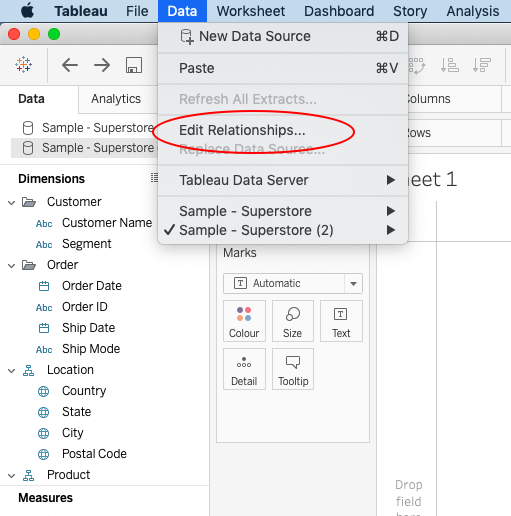
Task: Open the Colour marks card
Action: (x=244, y=321)
